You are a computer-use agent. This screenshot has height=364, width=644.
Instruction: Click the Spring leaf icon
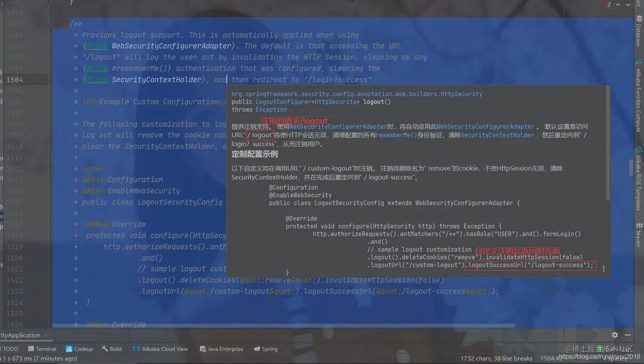coord(257,349)
